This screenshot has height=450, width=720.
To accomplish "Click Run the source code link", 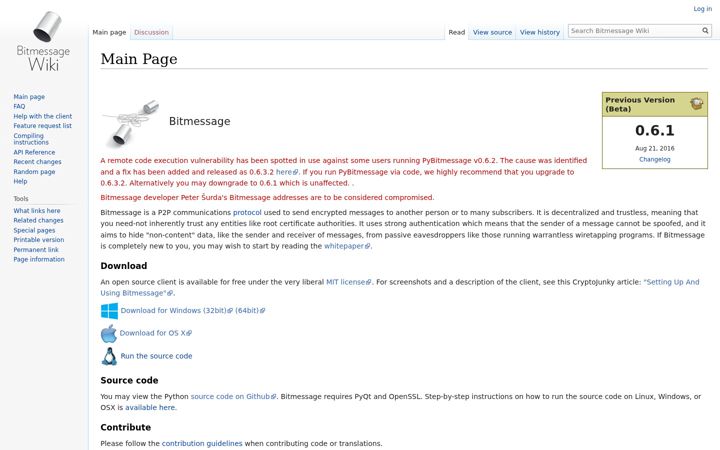I will tap(156, 356).
